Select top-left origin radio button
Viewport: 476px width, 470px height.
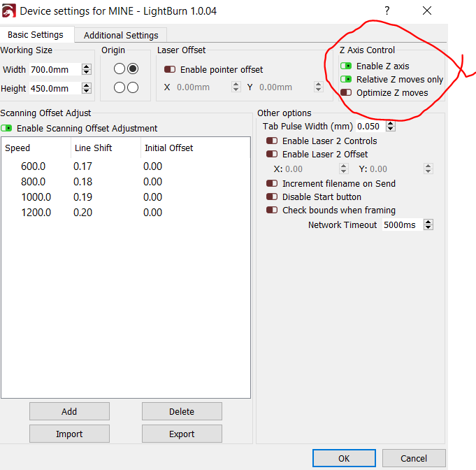click(120, 69)
